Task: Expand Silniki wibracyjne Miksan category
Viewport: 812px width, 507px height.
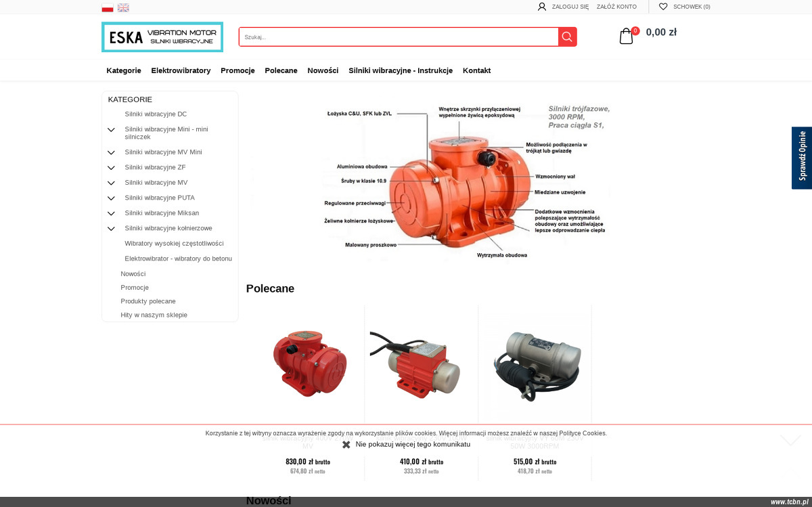Action: 111,213
